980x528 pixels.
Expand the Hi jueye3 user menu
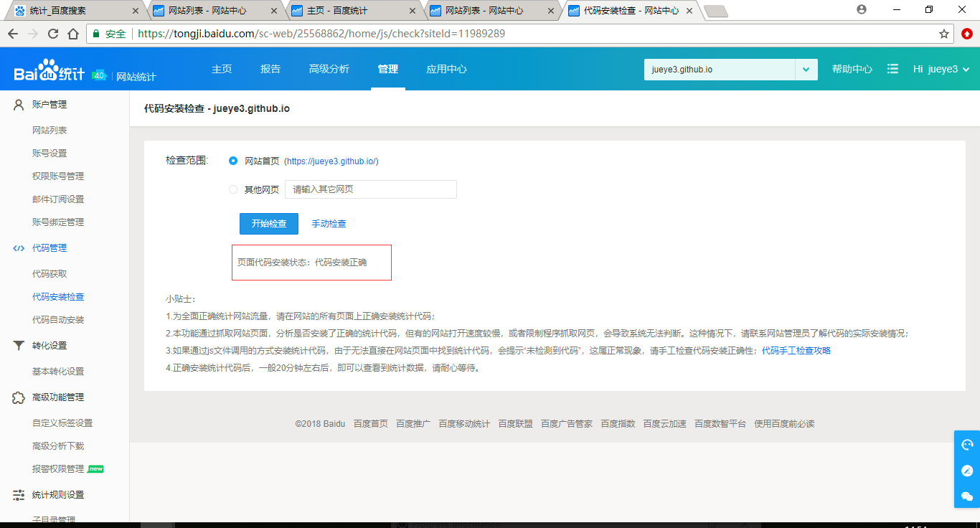(941, 69)
